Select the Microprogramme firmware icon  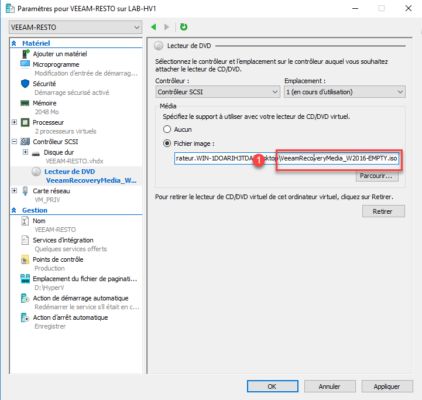coord(25,64)
